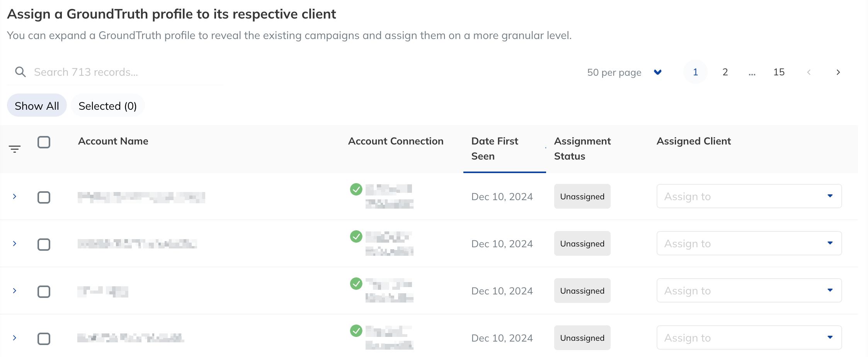Click the third row's blurred account name
The image size is (868, 357).
coord(102,291)
